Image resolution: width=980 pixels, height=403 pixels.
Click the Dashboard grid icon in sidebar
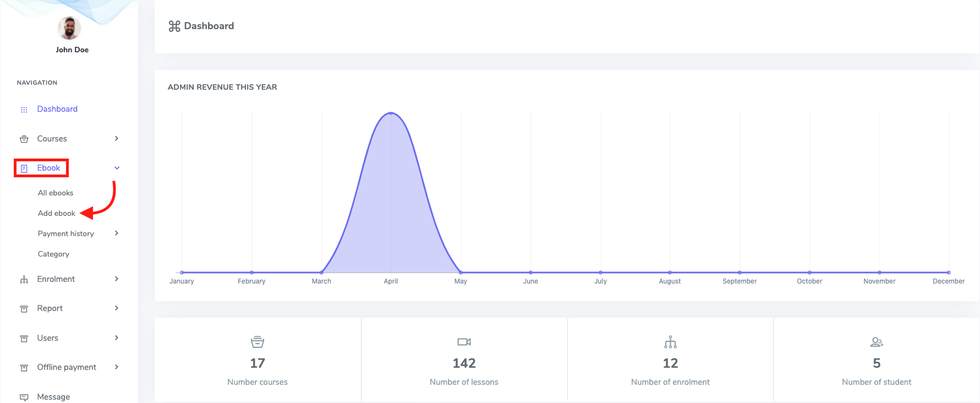click(x=24, y=110)
